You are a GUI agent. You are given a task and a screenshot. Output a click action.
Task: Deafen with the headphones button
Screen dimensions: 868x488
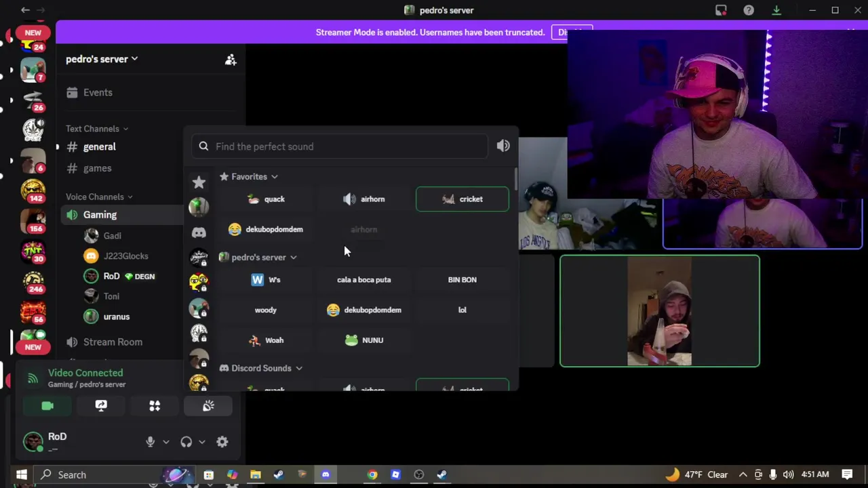(186, 442)
